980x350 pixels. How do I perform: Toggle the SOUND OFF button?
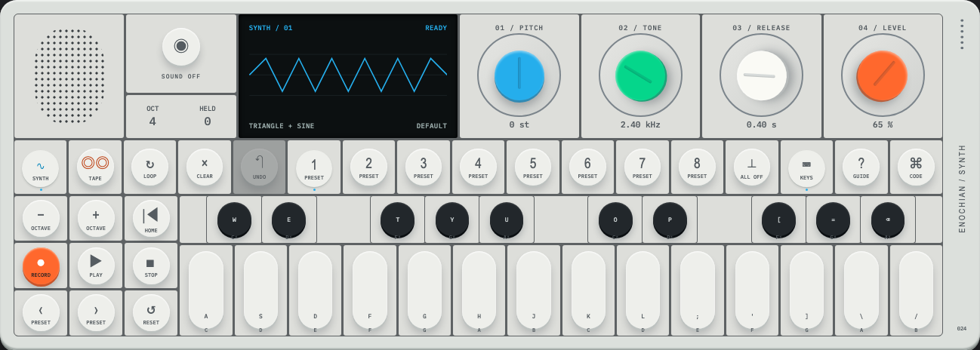click(x=181, y=47)
